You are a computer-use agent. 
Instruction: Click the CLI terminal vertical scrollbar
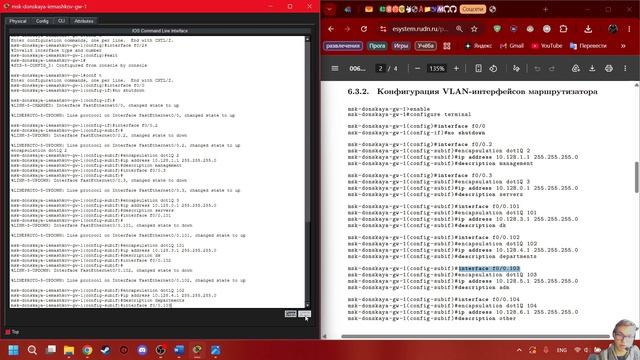coord(307,171)
